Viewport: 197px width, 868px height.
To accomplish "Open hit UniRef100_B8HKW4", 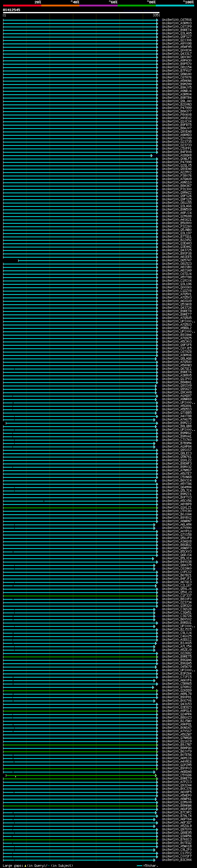I will (177, 805).
